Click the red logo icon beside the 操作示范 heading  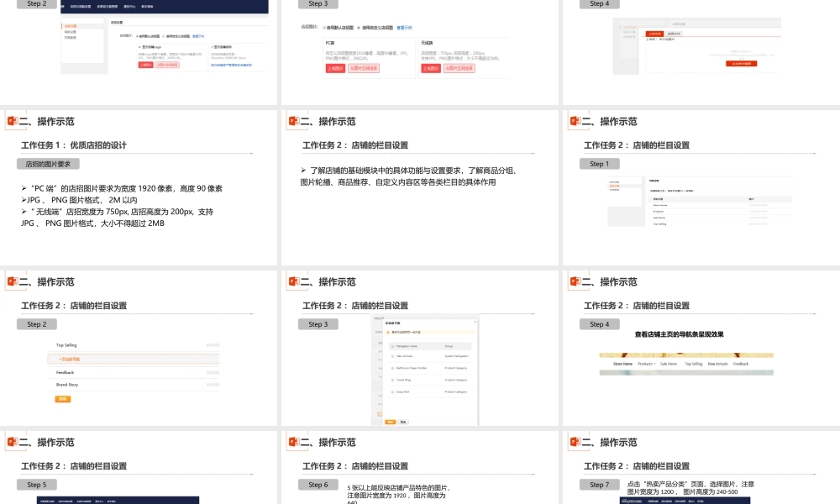coord(10,121)
